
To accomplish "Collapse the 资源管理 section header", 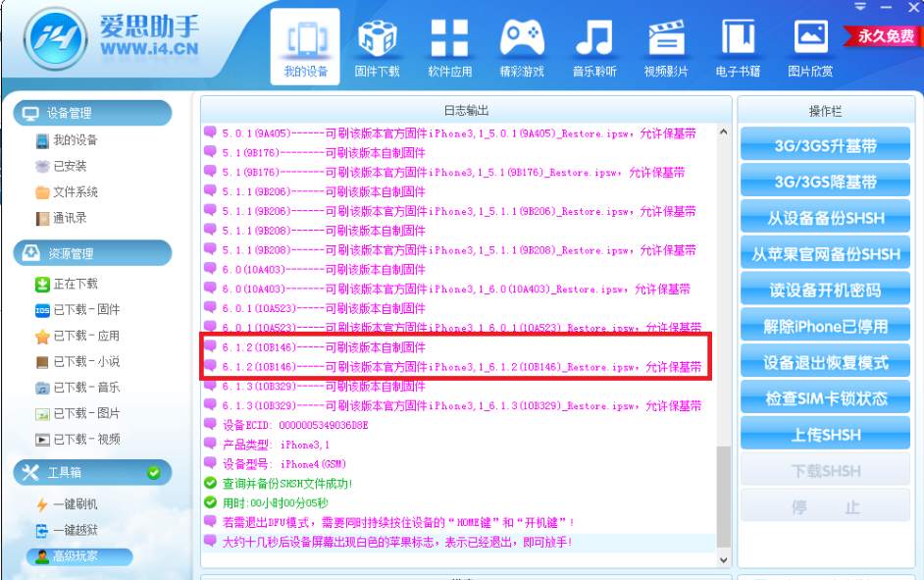I will [x=92, y=253].
